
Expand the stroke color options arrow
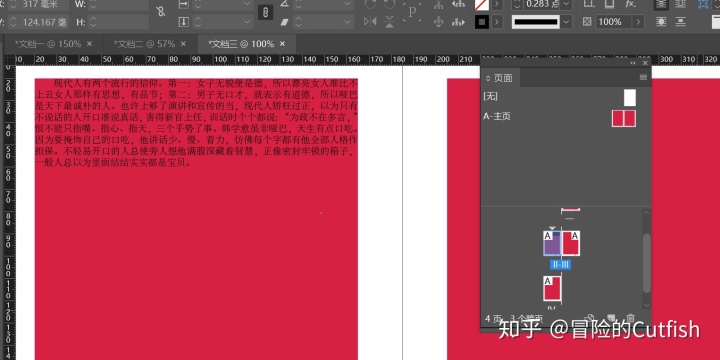coord(497,22)
